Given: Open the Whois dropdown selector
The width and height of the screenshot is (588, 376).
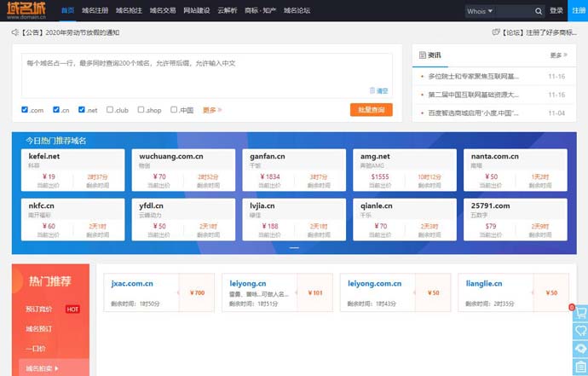Looking at the screenshot, I should [x=480, y=11].
